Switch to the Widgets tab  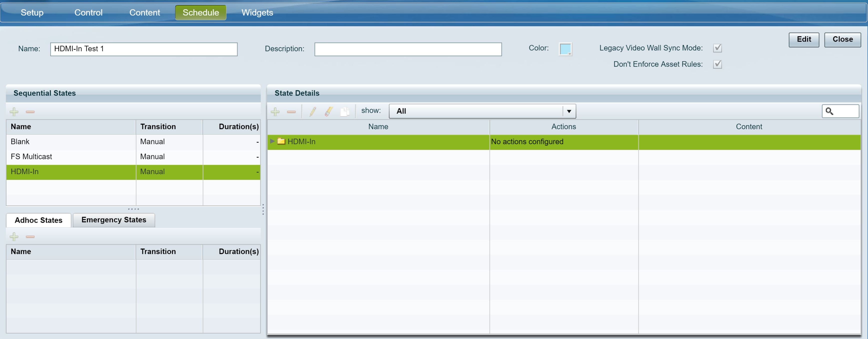click(x=257, y=12)
